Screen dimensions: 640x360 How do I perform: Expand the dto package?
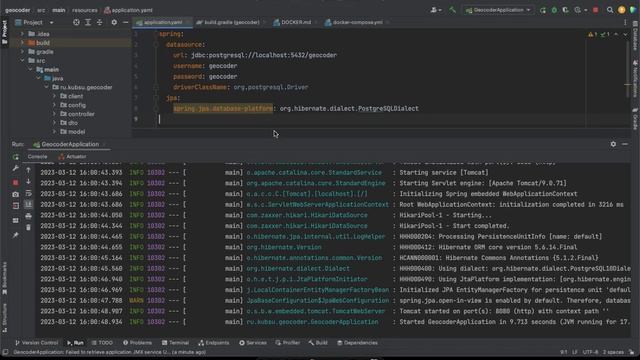click(54, 122)
